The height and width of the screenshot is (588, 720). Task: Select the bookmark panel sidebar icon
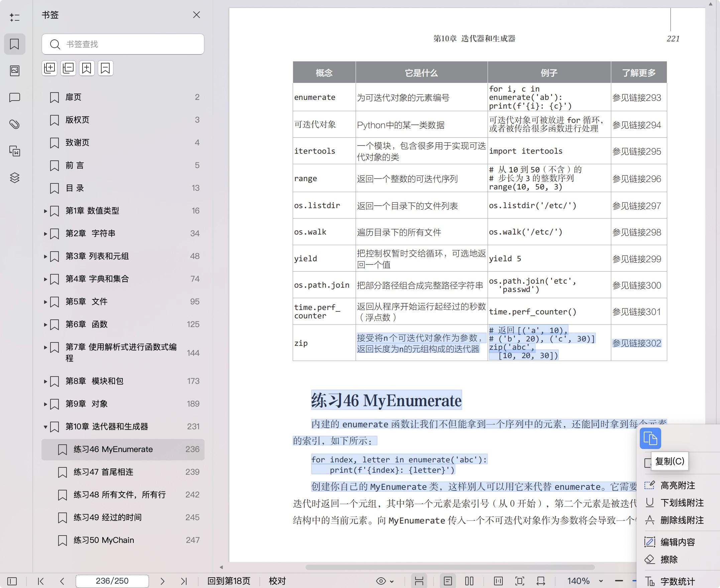tap(15, 44)
